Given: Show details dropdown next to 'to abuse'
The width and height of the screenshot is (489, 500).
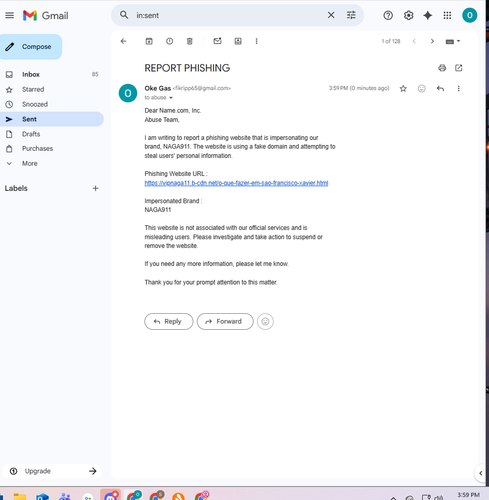Looking at the screenshot, I should 171,98.
